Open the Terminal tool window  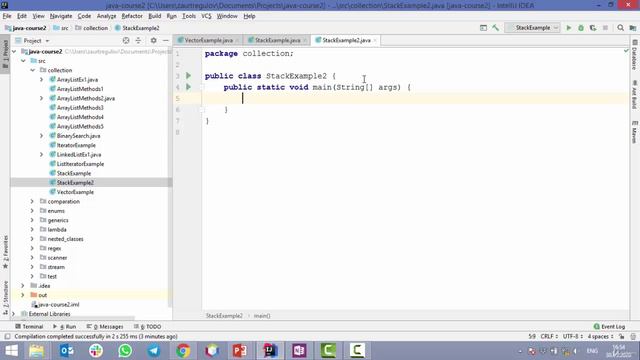[x=29, y=327]
